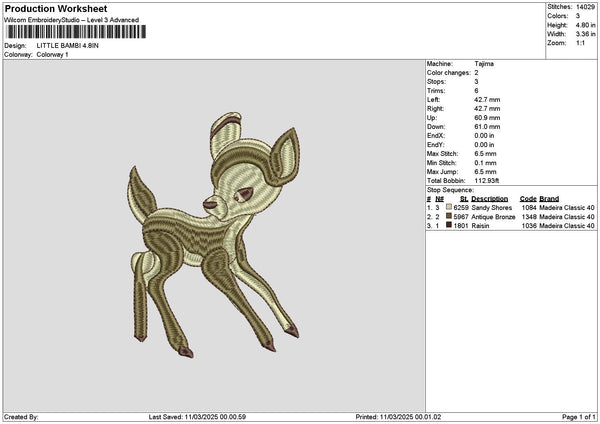
Task: Click the Description column header
Action: (492, 198)
